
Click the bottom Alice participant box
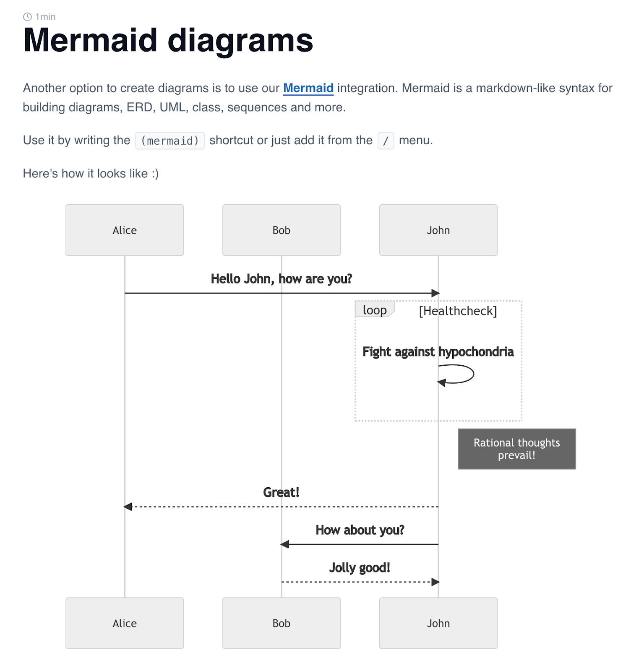coord(125,623)
